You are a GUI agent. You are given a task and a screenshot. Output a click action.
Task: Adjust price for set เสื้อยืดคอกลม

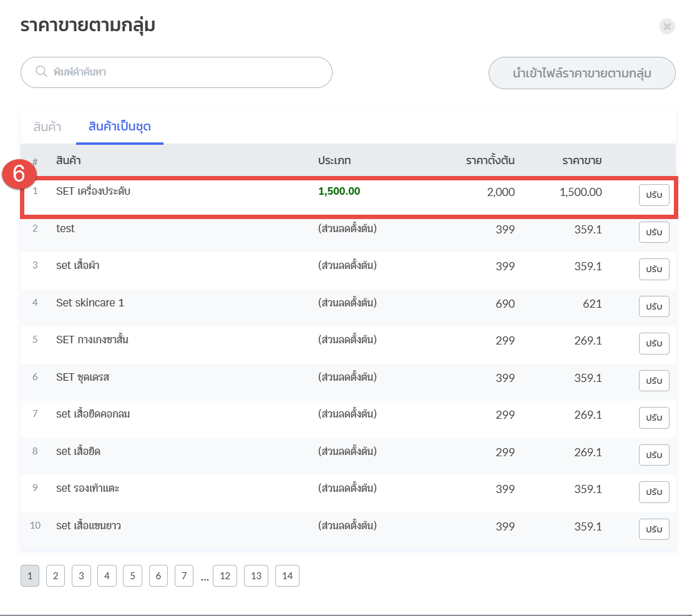tap(653, 418)
